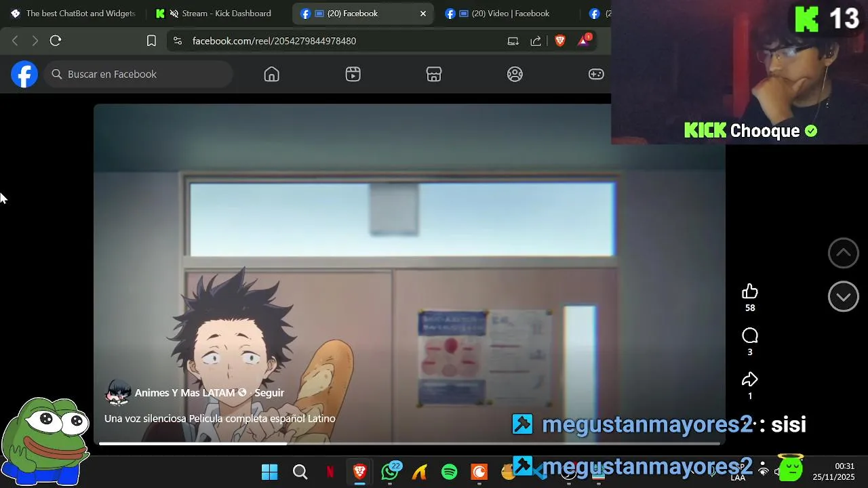868x488 pixels.
Task: Click the Animes Y Mas LATAM profile avatar
Action: (117, 392)
